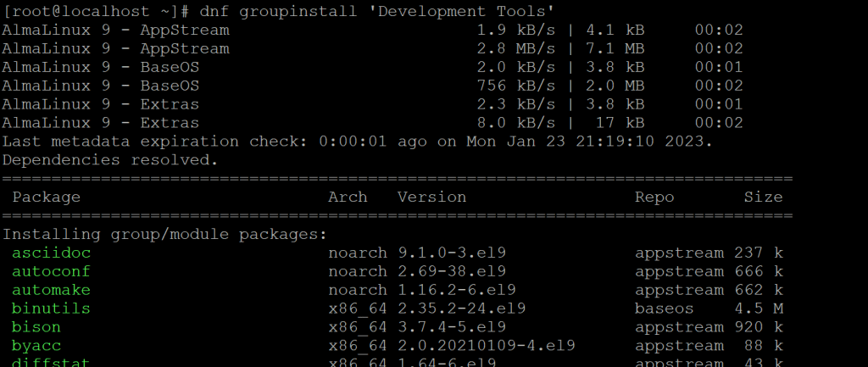Click the automake package name
This screenshot has height=367, width=868.
[x=51, y=290]
